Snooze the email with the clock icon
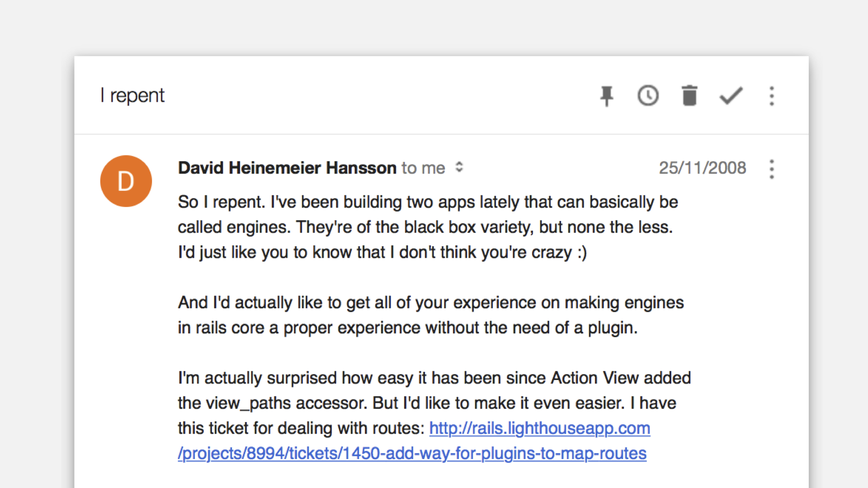 tap(648, 96)
